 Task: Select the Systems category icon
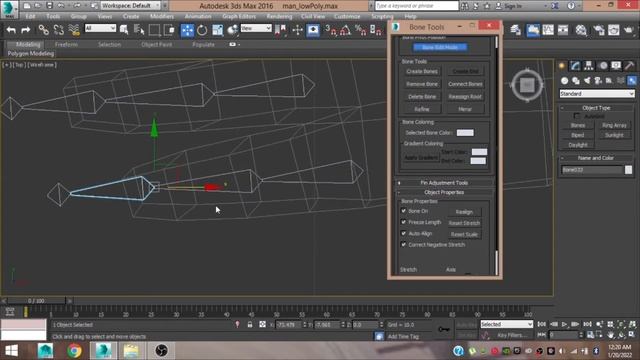(x=632, y=81)
